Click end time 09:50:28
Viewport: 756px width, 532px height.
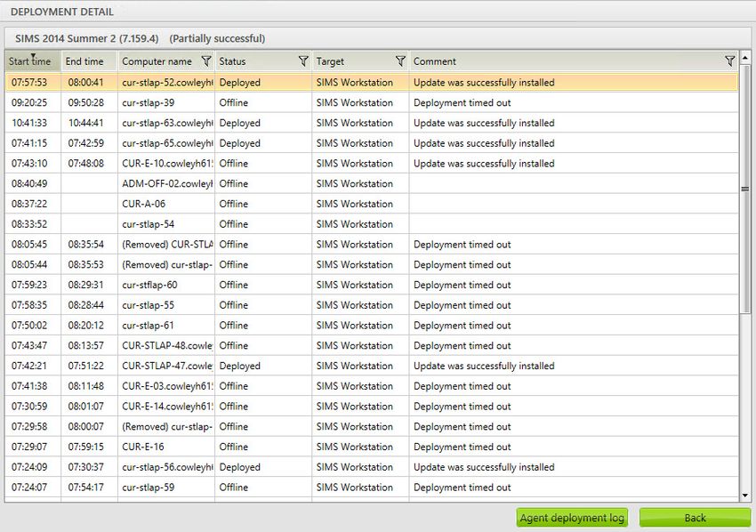(x=85, y=102)
